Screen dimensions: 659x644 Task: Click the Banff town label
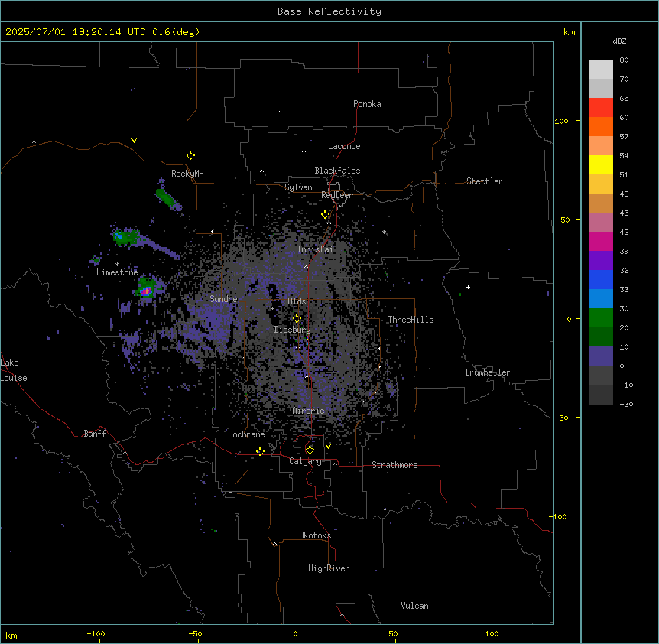point(95,434)
